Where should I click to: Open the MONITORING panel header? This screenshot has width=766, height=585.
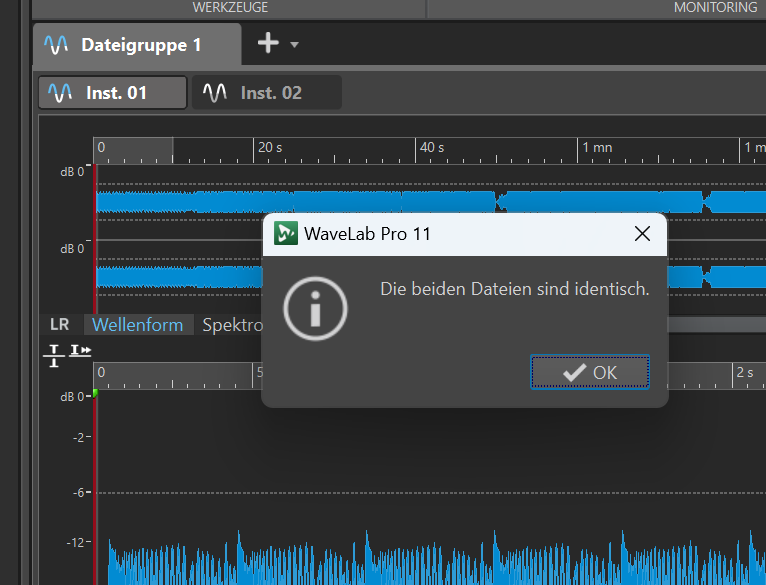[714, 7]
